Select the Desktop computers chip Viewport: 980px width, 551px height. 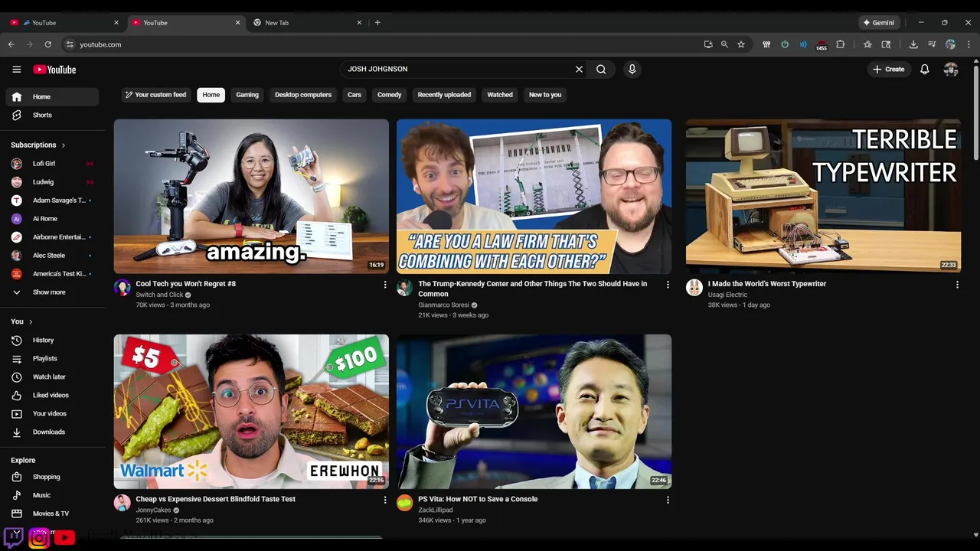(x=303, y=95)
